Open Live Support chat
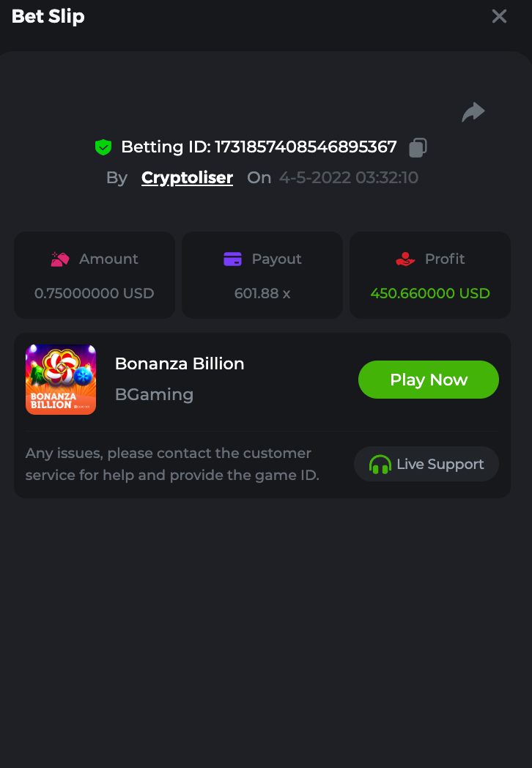Viewport: 532px width, 768px height. coord(426,465)
